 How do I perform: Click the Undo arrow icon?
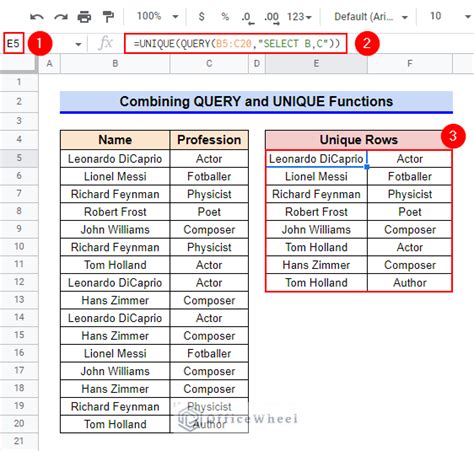tap(37, 17)
